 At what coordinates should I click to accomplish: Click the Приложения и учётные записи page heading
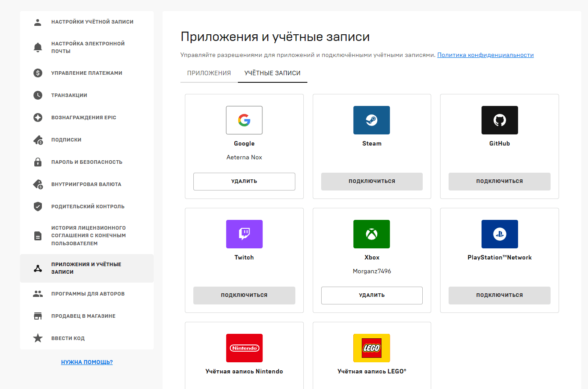point(275,36)
